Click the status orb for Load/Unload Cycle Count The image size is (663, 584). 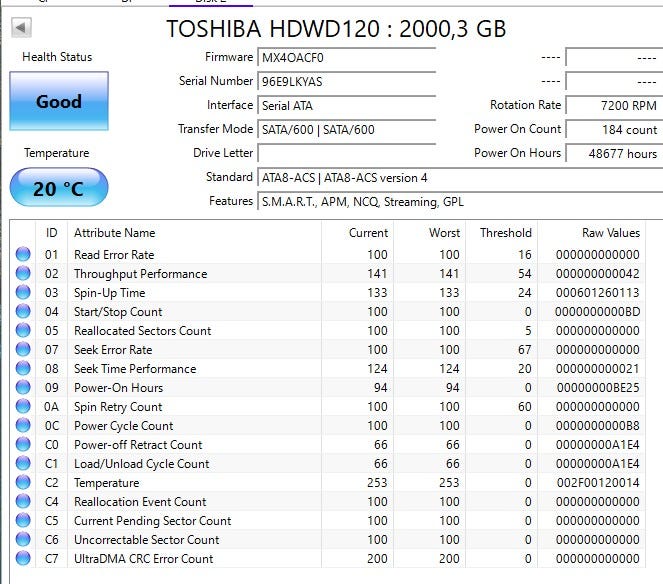[23, 463]
